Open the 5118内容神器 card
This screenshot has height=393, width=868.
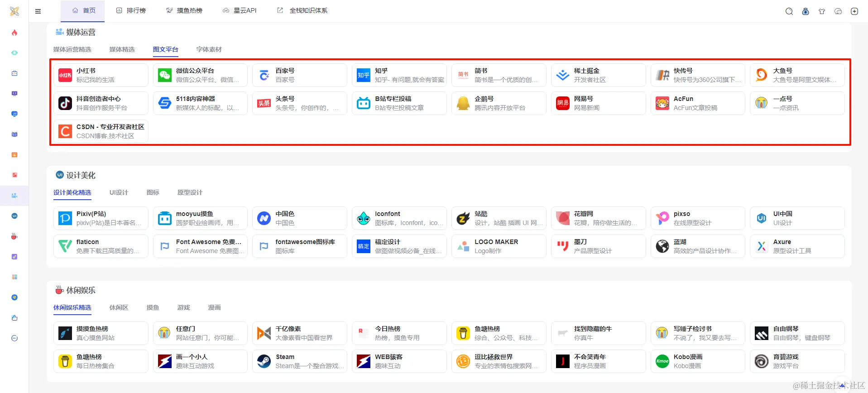click(x=201, y=103)
